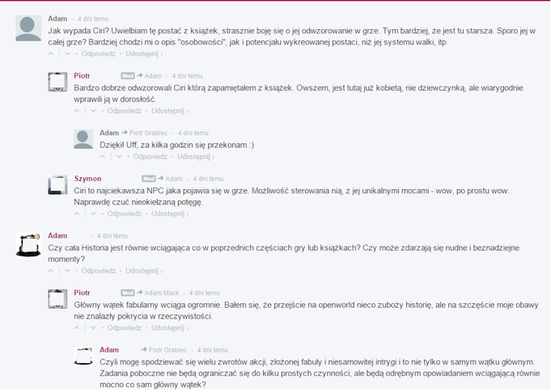Open Udostępnij menu under Adam's first comment
Screen dimensions: 551x392
coord(144,53)
